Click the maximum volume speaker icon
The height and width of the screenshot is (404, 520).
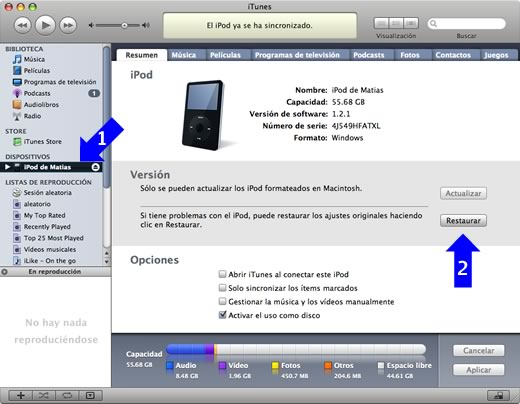point(146,25)
